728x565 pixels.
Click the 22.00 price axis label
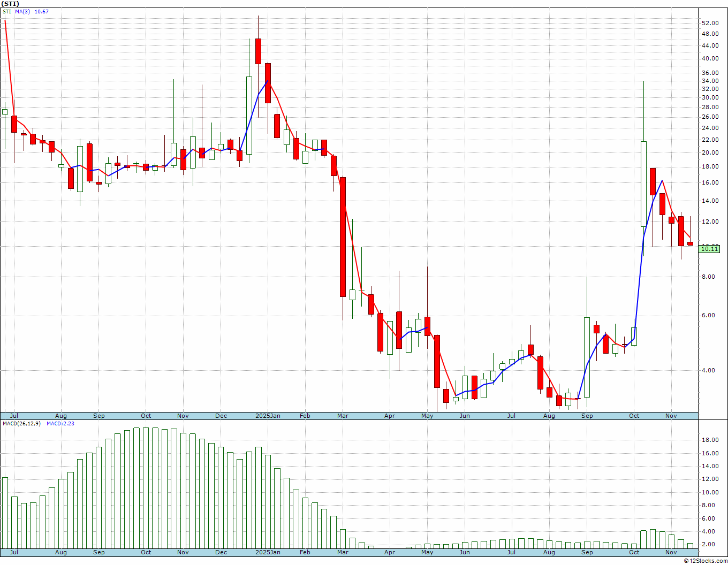(x=710, y=140)
